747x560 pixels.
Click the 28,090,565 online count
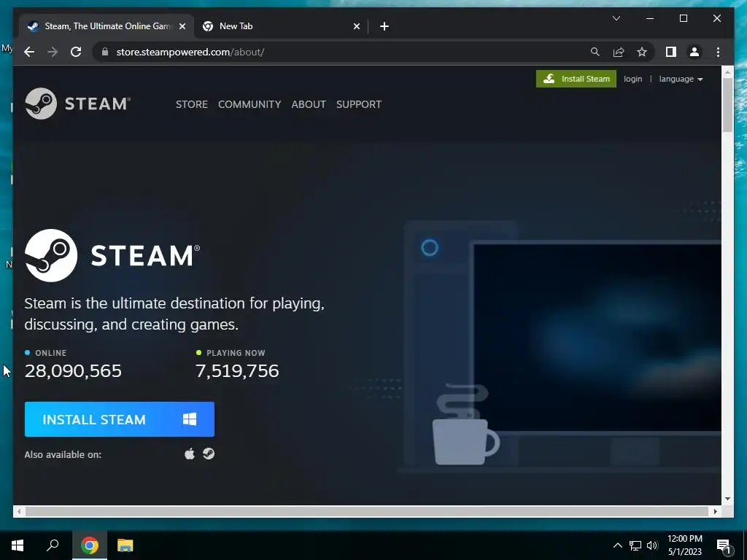[x=73, y=371]
